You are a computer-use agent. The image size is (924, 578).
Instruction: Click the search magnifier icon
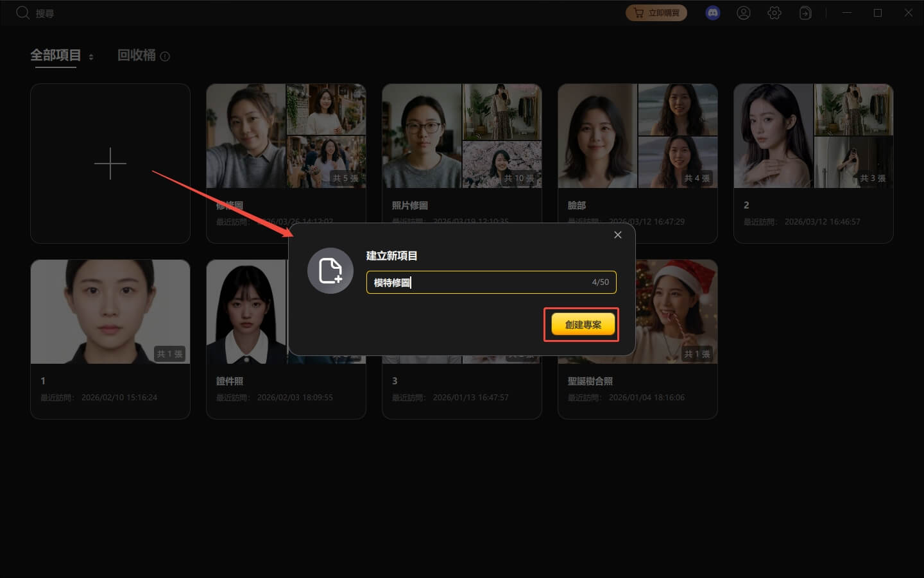pyautogui.click(x=22, y=13)
